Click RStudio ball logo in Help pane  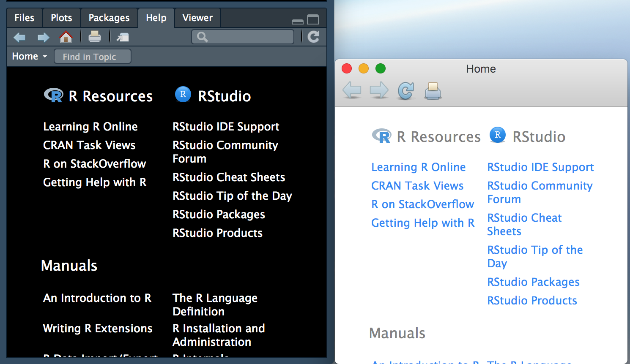click(x=183, y=94)
